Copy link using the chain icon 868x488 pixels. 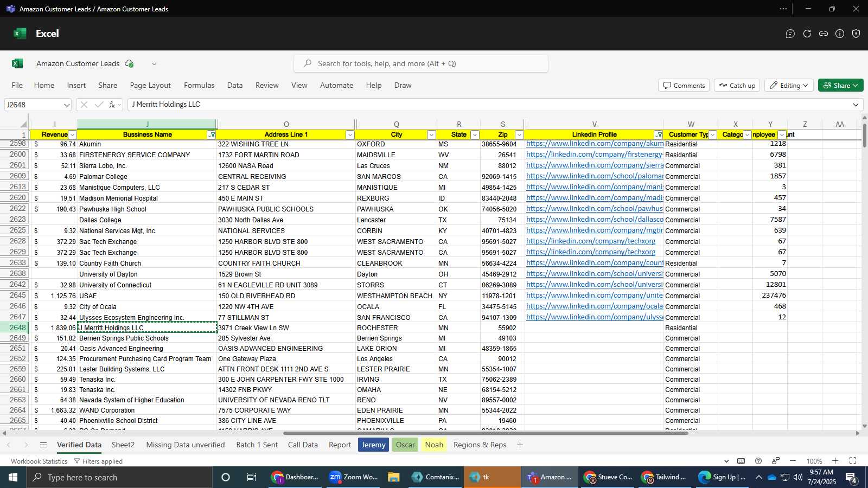824,34
